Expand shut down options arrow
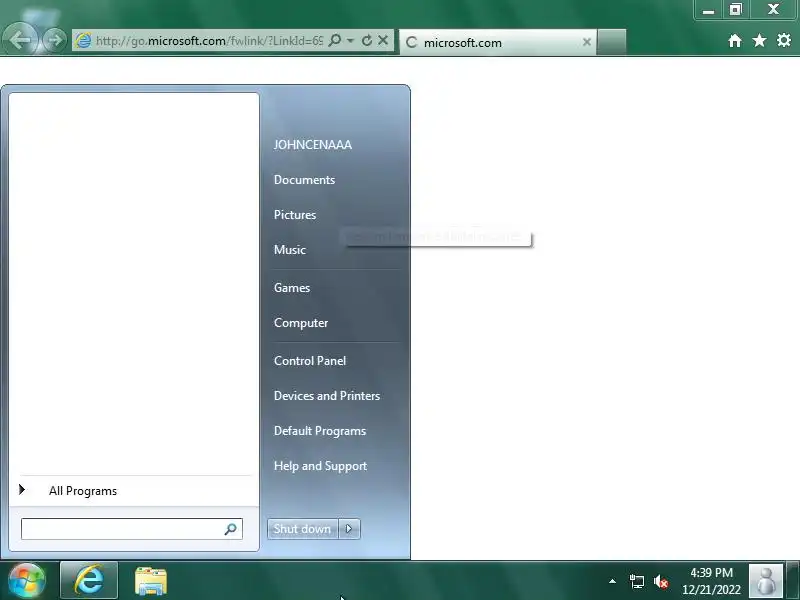The height and width of the screenshot is (600, 800). 349,529
